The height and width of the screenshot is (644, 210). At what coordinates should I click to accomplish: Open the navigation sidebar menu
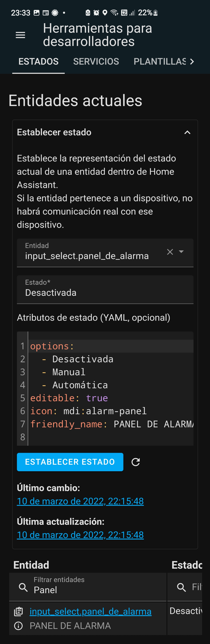pyautogui.click(x=21, y=35)
